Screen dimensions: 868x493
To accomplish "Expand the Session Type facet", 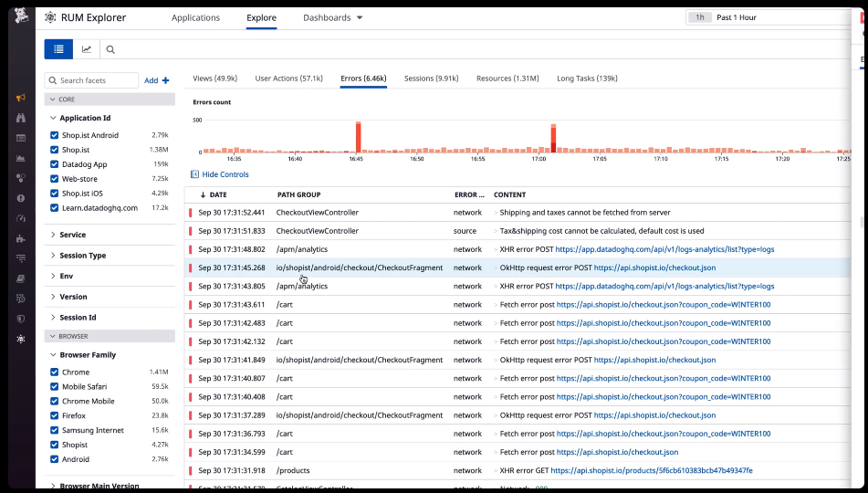I will click(82, 256).
